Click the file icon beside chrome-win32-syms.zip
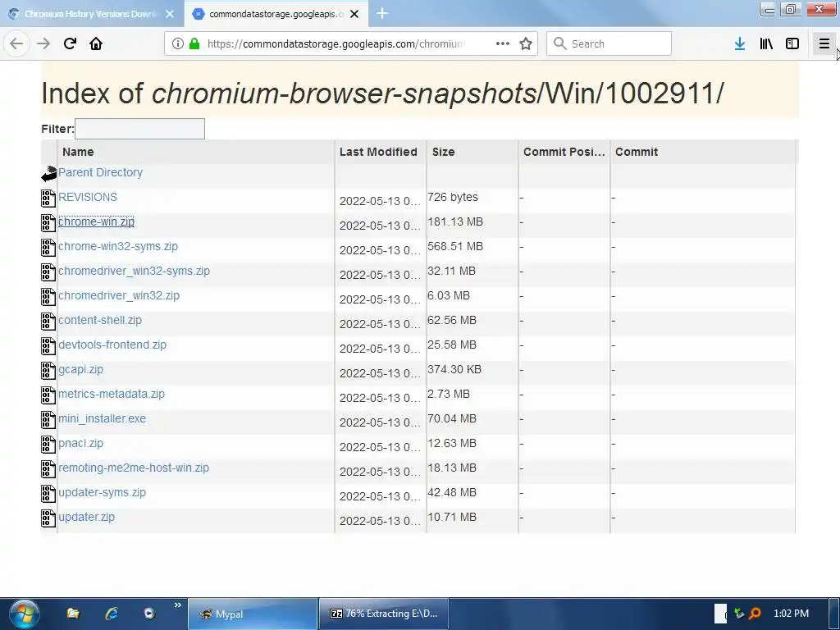Viewport: 840px width, 630px height. point(48,248)
